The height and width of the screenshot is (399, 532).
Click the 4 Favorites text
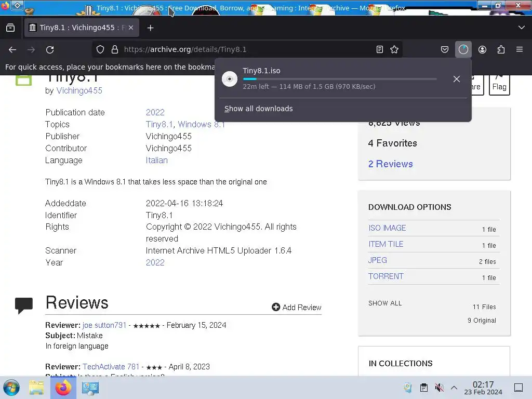point(393,143)
